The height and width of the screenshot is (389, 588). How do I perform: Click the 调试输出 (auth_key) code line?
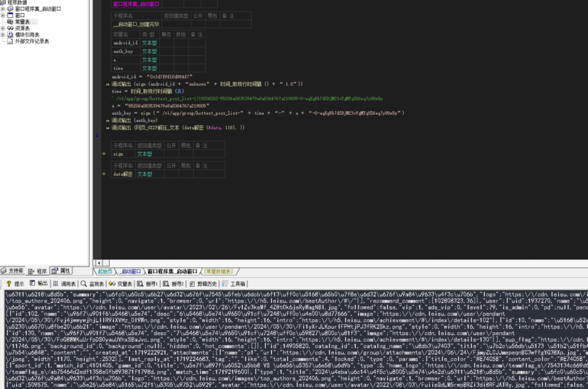pyautogui.click(x=134, y=121)
